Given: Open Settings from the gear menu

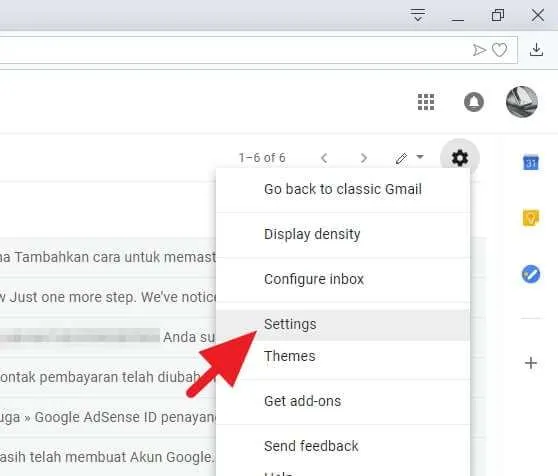Looking at the screenshot, I should click(343, 324).
